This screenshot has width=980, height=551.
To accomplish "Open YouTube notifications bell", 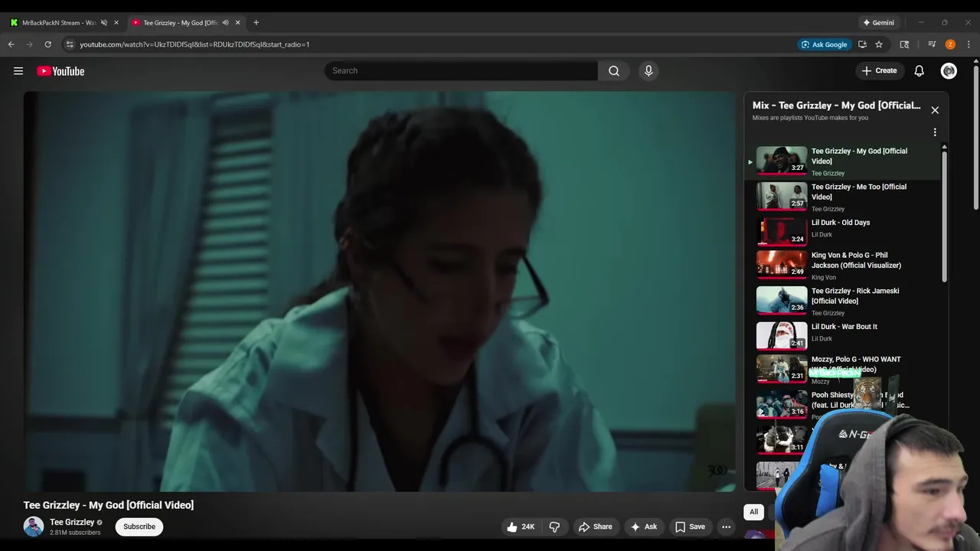I will click(919, 70).
